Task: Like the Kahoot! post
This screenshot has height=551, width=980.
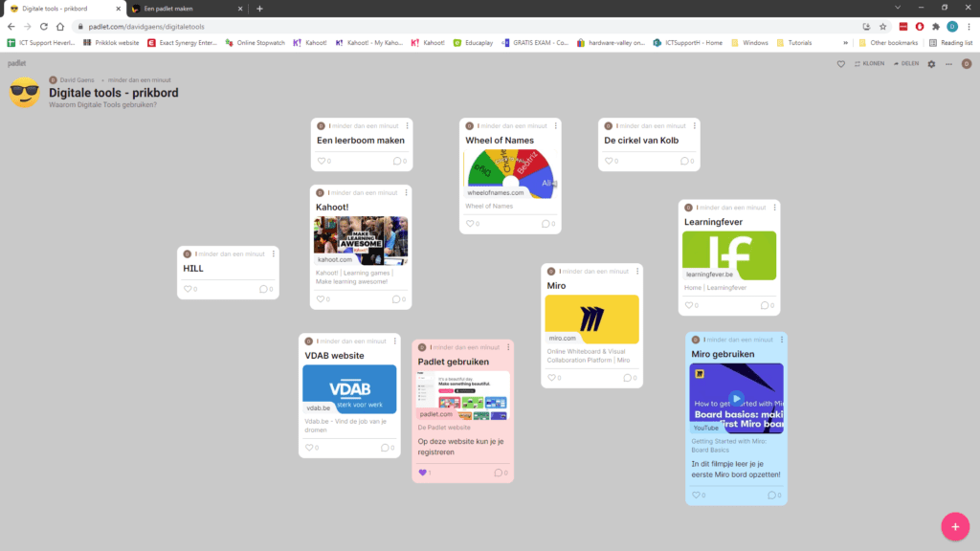Action: 320,298
